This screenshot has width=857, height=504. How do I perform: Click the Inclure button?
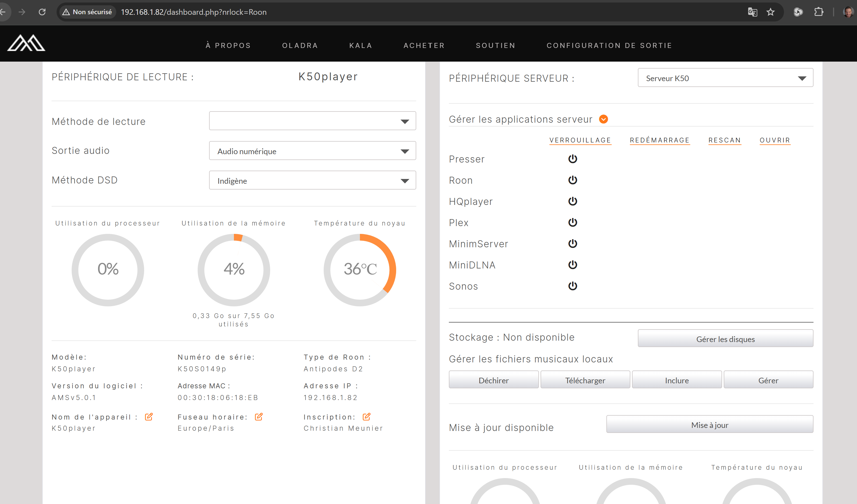(x=677, y=380)
